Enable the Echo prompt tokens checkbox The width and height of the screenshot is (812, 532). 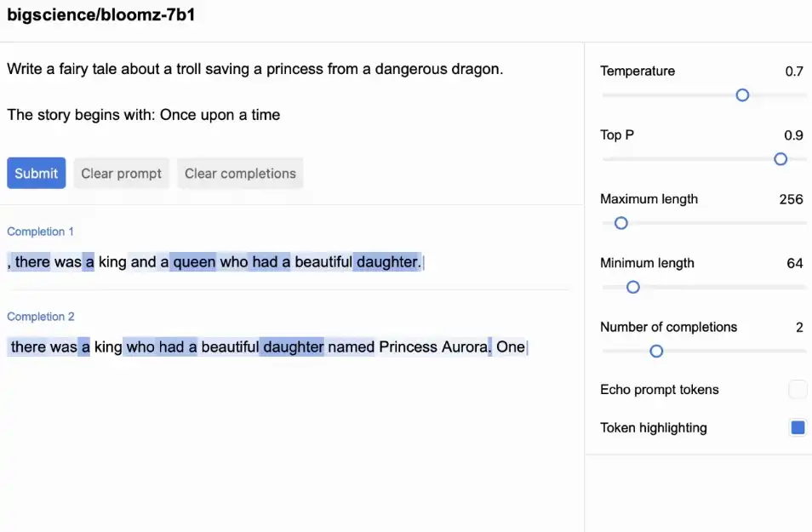pos(798,390)
